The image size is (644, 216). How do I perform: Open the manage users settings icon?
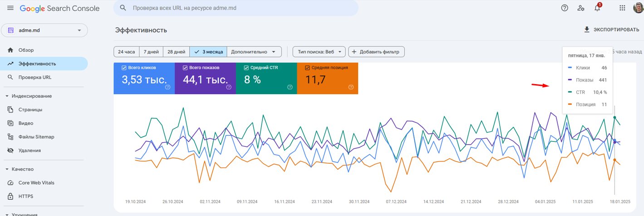pyautogui.click(x=580, y=8)
